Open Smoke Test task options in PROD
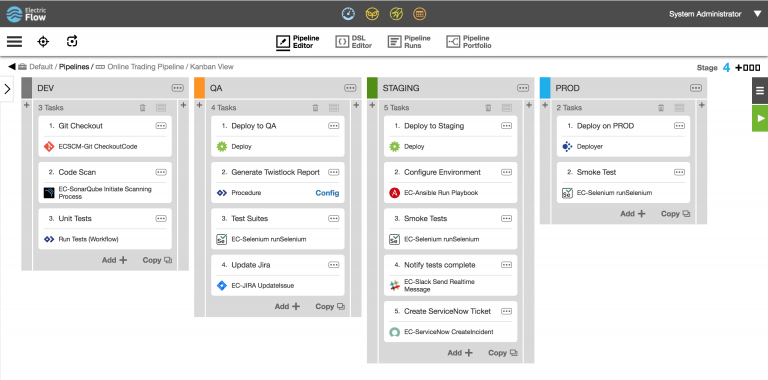The height and width of the screenshot is (380, 768). pyautogui.click(x=679, y=172)
